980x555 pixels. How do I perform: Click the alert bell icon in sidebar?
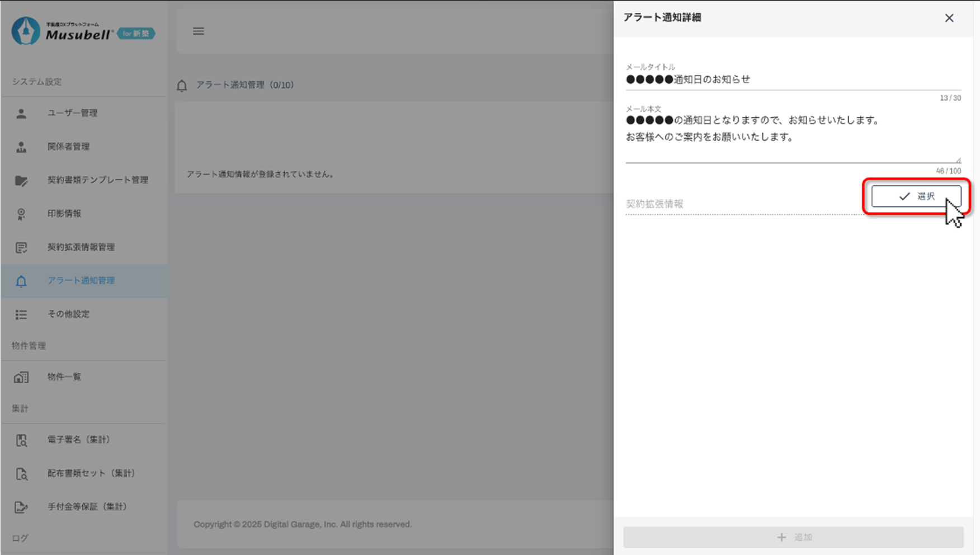pyautogui.click(x=21, y=281)
